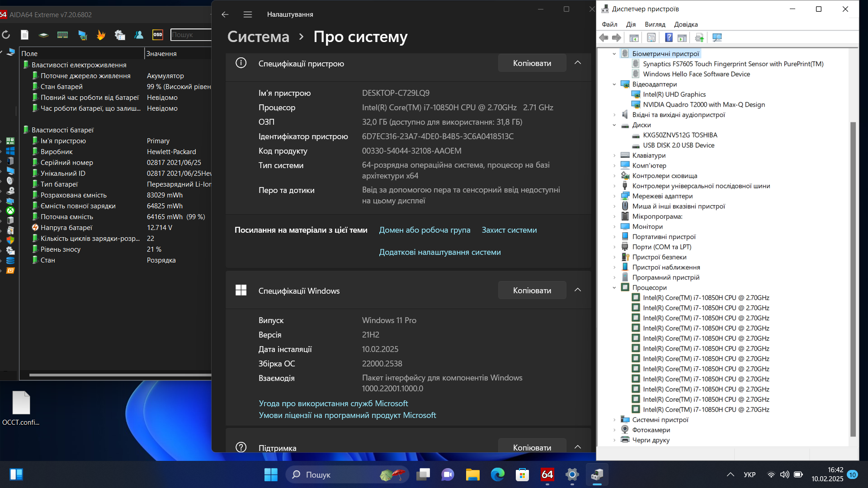Viewport: 868px width, 488px height.
Task: Expand the Клавіатури node
Action: pyautogui.click(x=614, y=155)
